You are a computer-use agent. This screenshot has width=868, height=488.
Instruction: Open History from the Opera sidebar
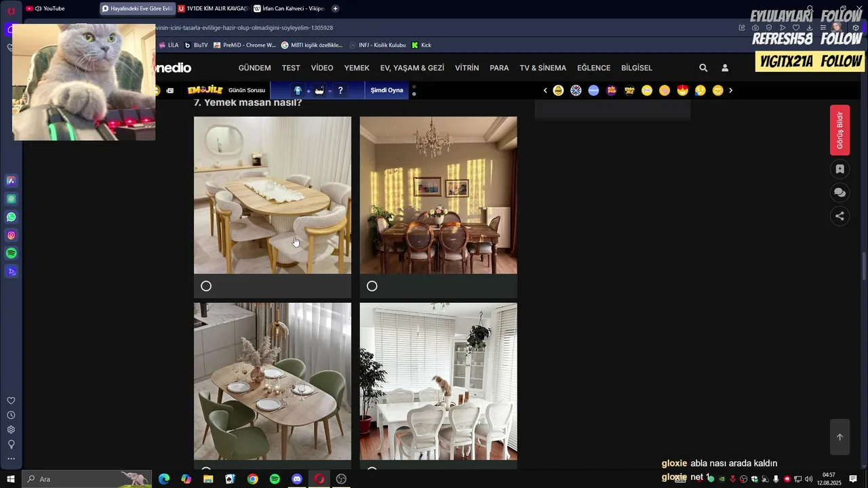(11, 415)
